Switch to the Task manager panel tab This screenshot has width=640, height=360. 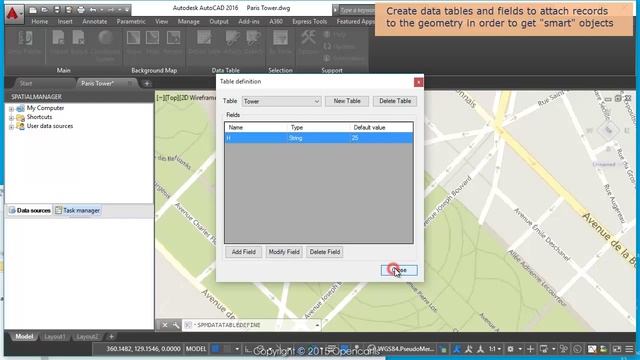click(x=78, y=210)
